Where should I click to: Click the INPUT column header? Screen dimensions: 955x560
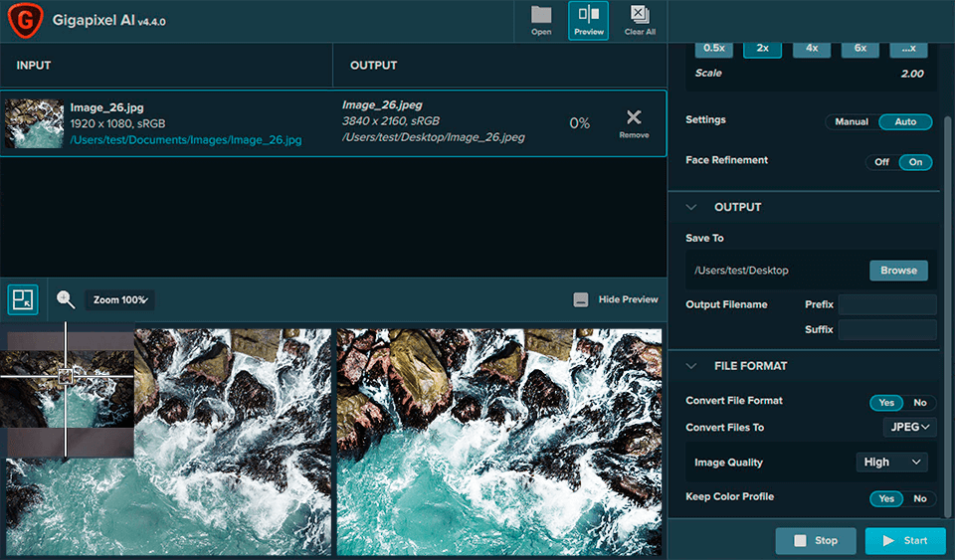click(34, 65)
